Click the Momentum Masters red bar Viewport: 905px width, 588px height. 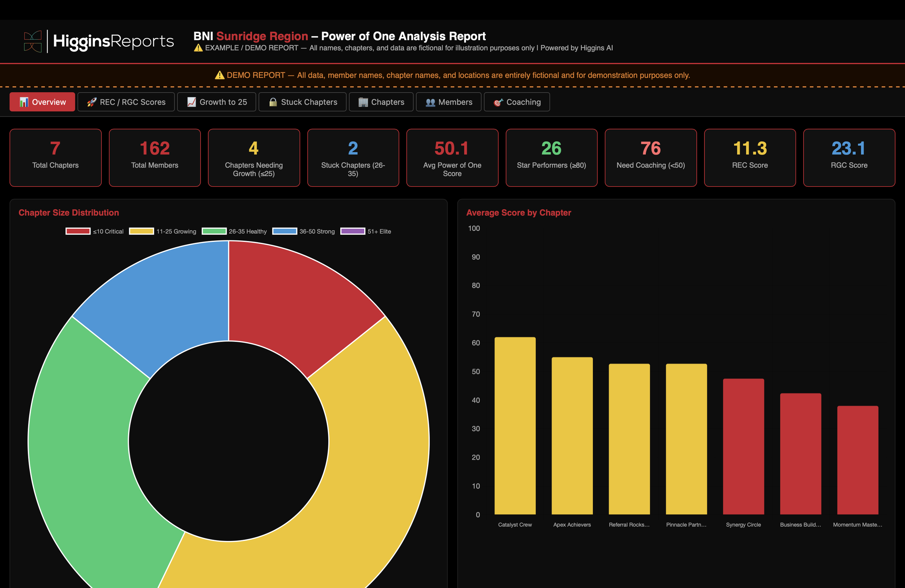point(858,460)
